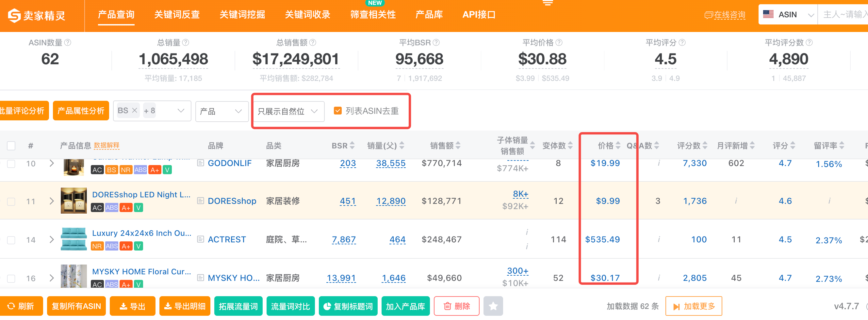Open the 只展示自然位 dropdown

288,111
